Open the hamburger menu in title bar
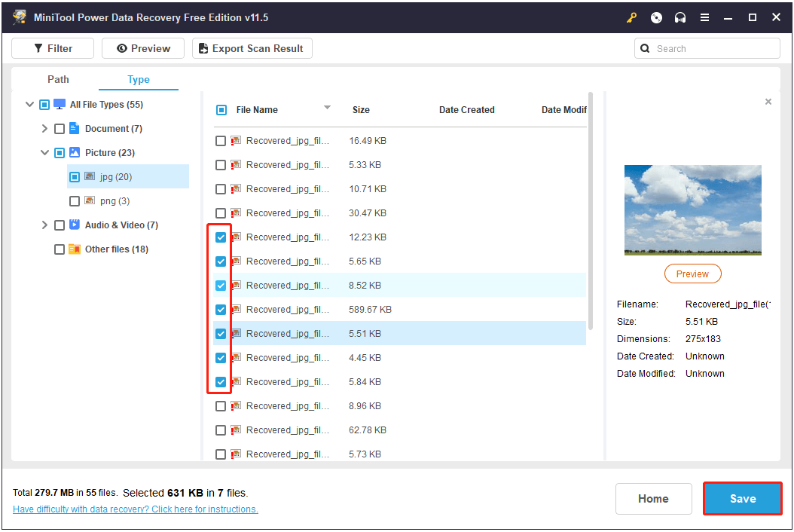Screen dimensions: 794x532 pos(704,17)
